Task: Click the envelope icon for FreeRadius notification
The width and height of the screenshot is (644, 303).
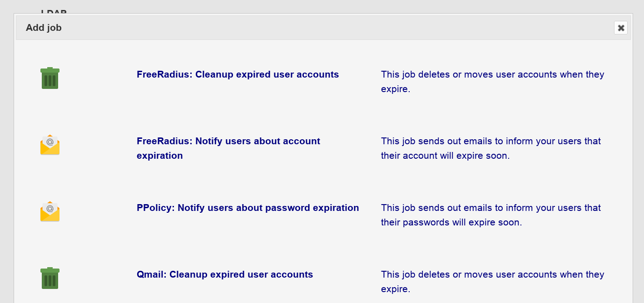Action: click(50, 145)
